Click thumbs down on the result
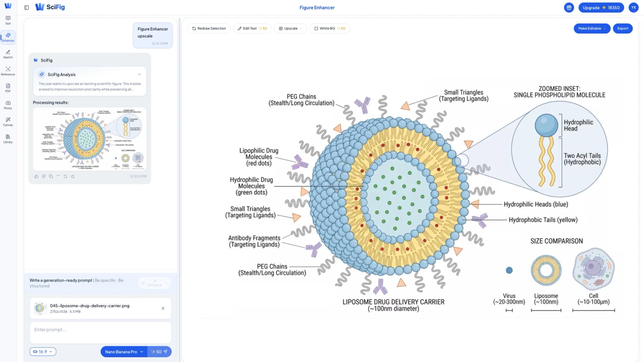 (x=44, y=176)
